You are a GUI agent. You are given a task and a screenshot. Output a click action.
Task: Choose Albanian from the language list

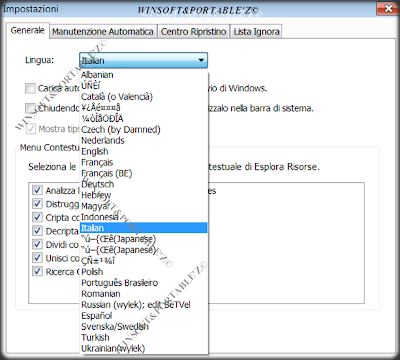(x=144, y=75)
